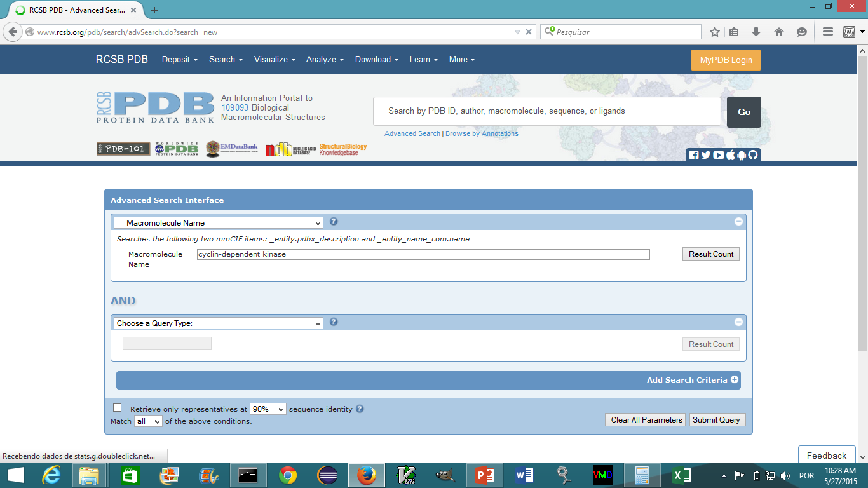868x488 pixels.
Task: Open the Nucleic Acid Database logo
Action: [290, 149]
